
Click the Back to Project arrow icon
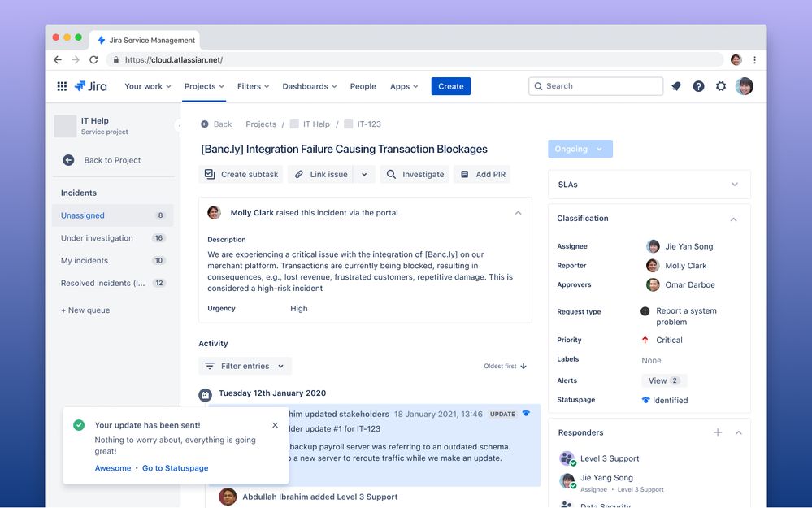(68, 160)
